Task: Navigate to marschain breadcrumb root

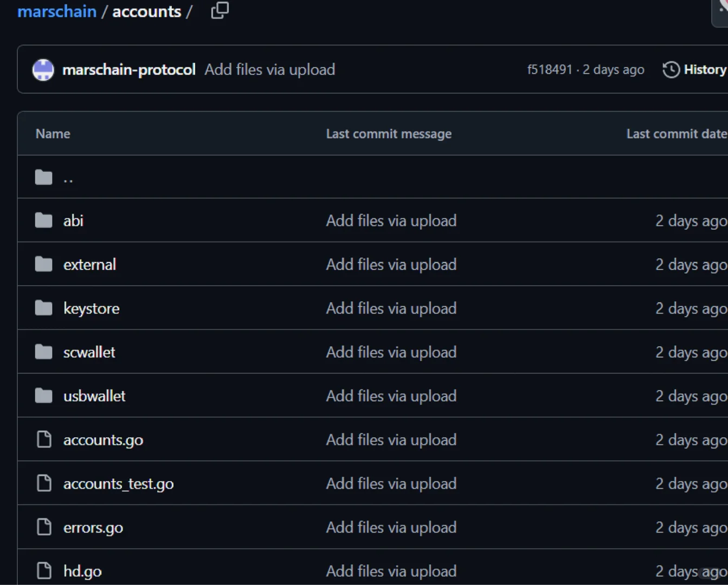Action: click(56, 11)
